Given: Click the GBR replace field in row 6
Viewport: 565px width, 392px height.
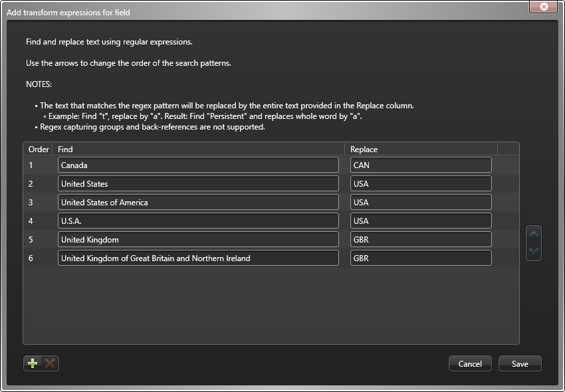Looking at the screenshot, I should (419, 258).
